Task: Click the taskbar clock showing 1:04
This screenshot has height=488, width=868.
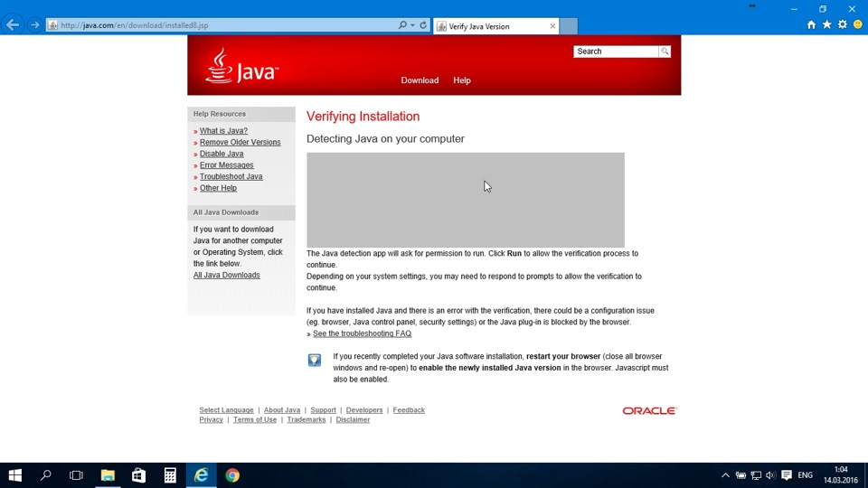Action: [840, 475]
